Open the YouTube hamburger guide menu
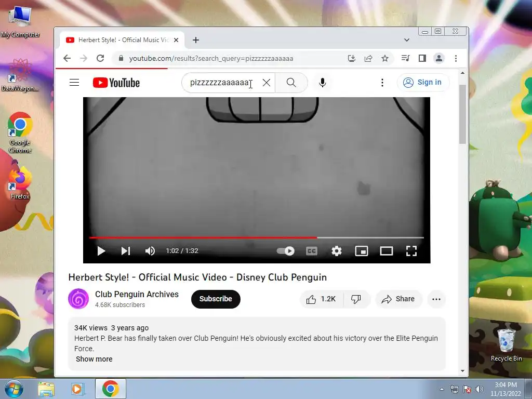Screen dimensions: 532x399 [x=74, y=83]
